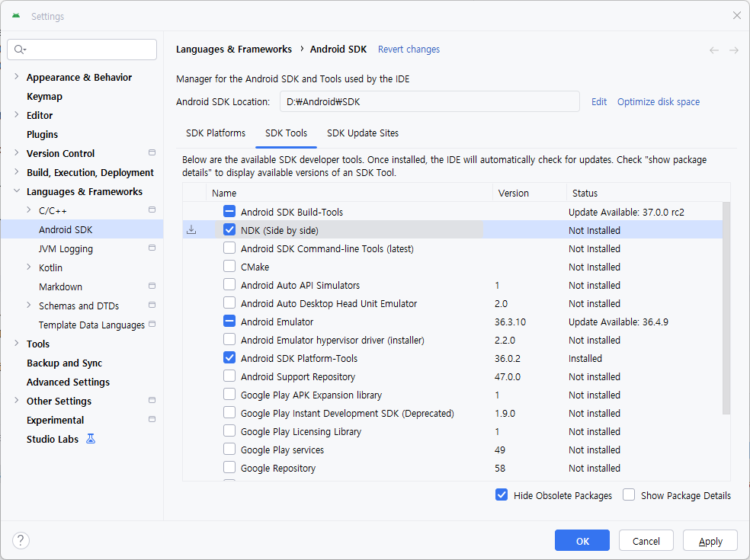Image resolution: width=750 pixels, height=560 pixels.
Task: Open Advanced Settings page
Action: 68,382
